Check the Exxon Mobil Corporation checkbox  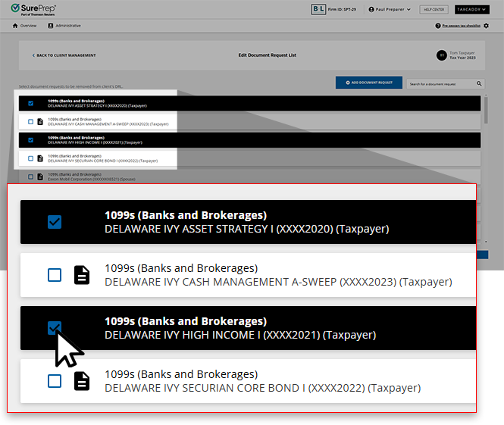pos(30,177)
